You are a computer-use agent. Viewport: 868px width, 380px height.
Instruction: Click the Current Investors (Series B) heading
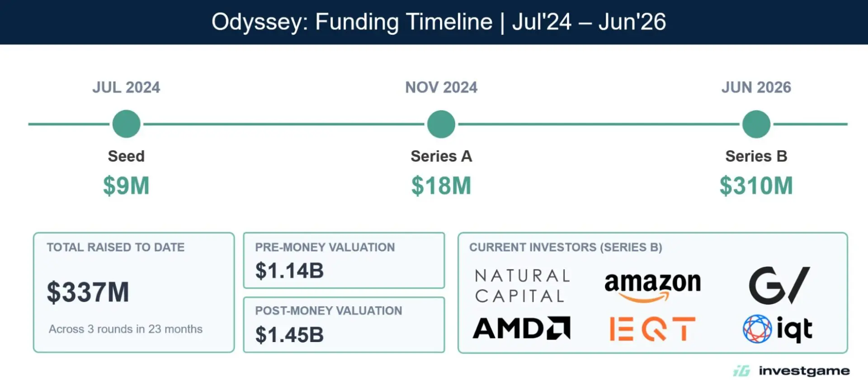[566, 247]
